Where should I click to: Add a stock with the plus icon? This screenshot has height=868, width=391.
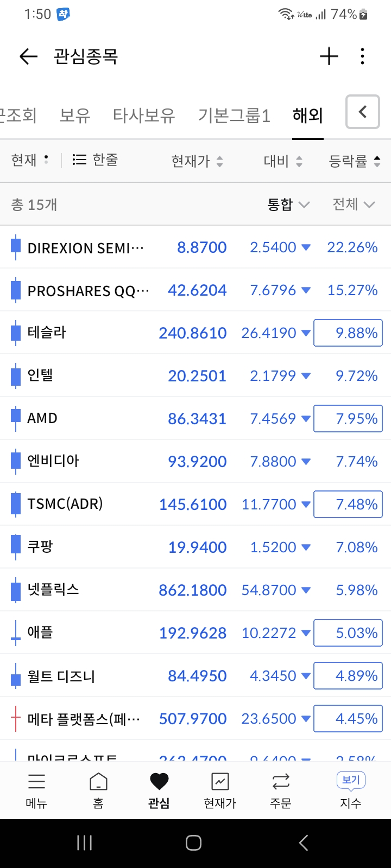point(329,56)
